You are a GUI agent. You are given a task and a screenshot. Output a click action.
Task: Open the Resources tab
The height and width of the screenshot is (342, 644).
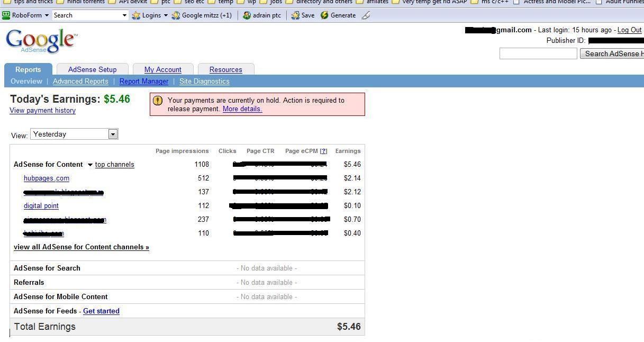(x=226, y=69)
